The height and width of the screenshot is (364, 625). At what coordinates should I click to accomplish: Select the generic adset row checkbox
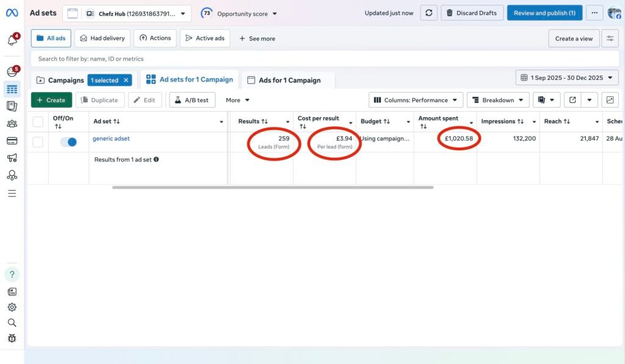tap(38, 142)
